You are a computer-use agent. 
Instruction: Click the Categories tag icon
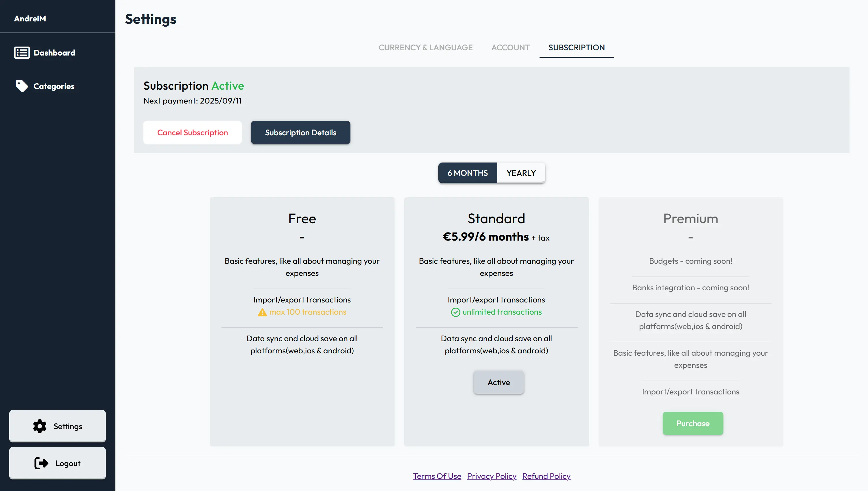22,86
